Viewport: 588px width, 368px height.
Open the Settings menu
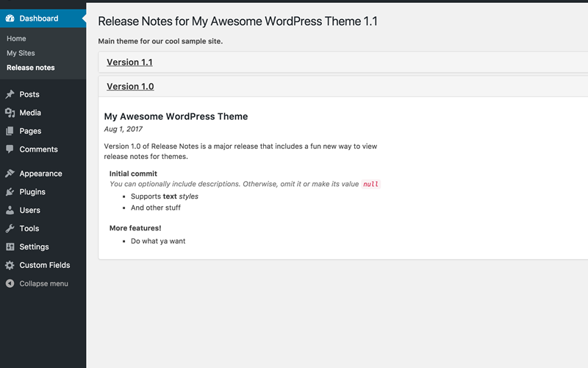[x=43, y=247]
